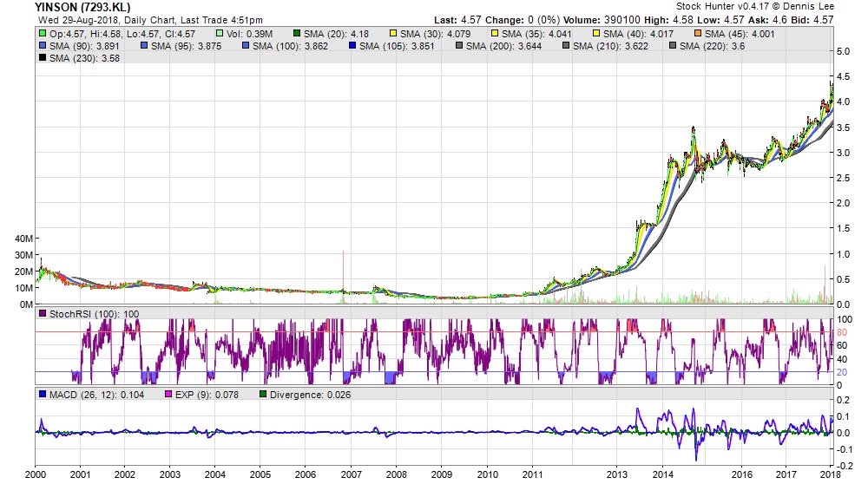Screen dimensions: 868x484
Task: Click the SMA (40) color square
Action: point(596,34)
